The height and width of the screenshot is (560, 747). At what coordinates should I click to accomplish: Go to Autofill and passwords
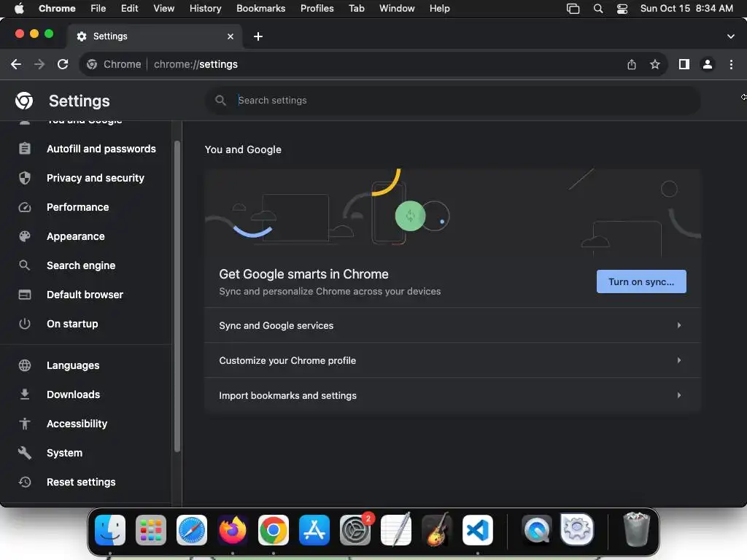(x=101, y=149)
